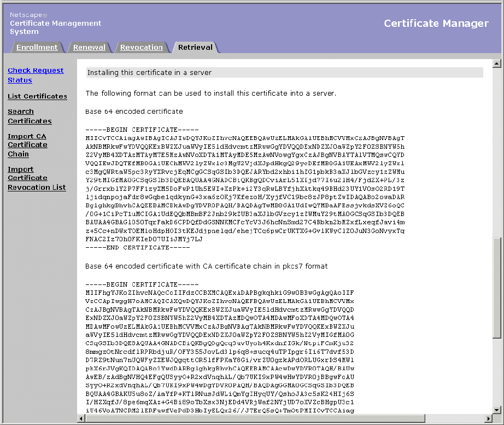Viewport: 504px width, 425px height.
Task: Select the Retrieval tab
Action: point(195,48)
